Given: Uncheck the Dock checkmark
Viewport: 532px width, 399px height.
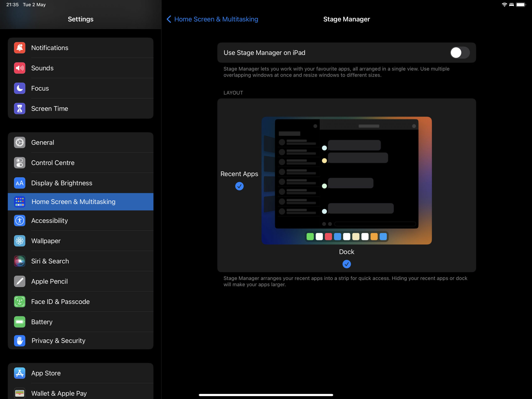Looking at the screenshot, I should point(347,264).
